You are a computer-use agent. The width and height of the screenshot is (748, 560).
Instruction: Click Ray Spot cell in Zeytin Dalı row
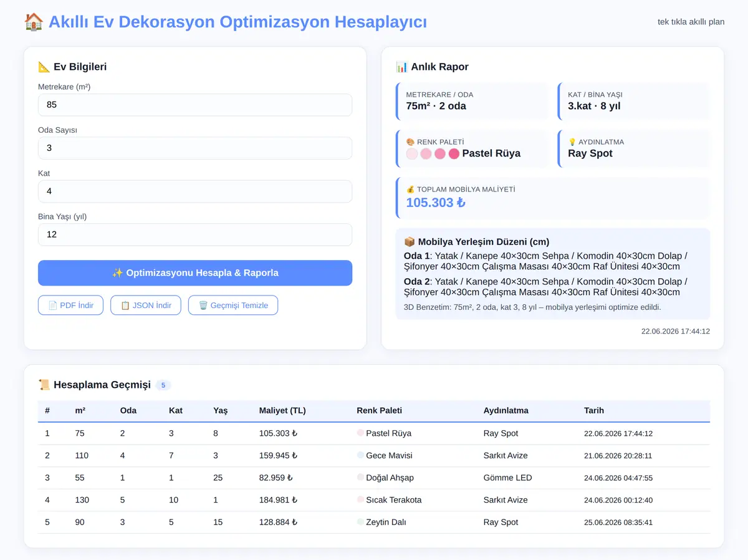501,522
